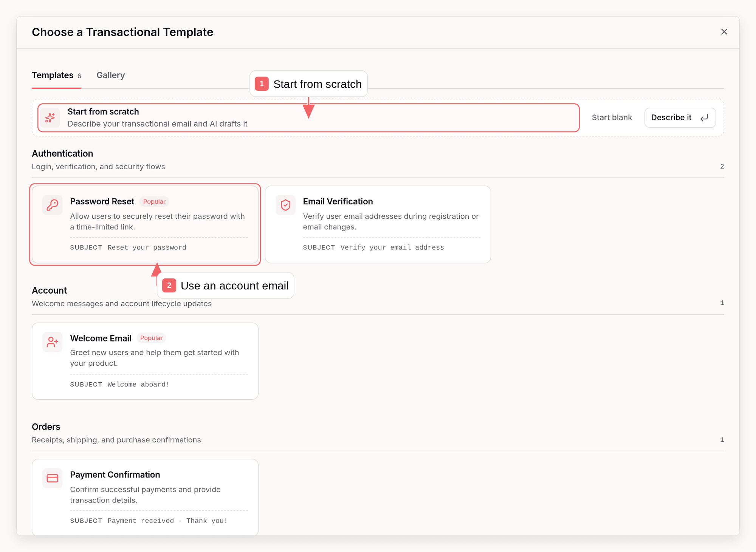This screenshot has height=552, width=756.
Task: Click the Describe it button
Action: (x=680, y=118)
